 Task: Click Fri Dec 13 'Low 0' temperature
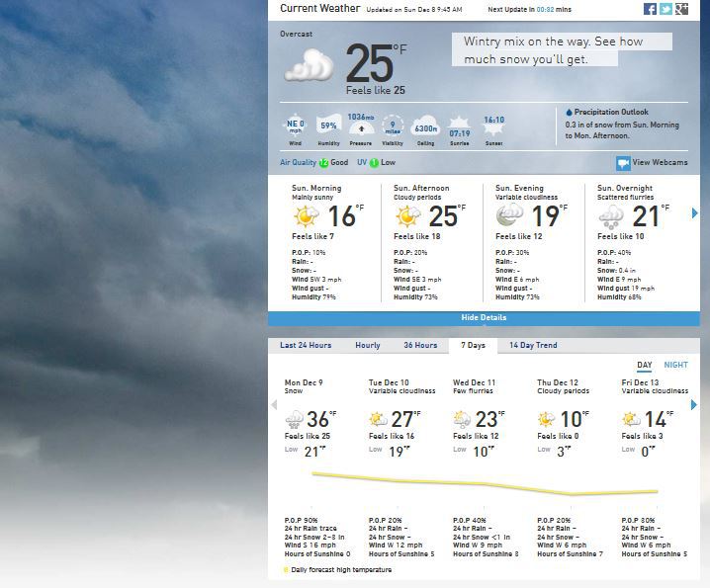coord(639,452)
